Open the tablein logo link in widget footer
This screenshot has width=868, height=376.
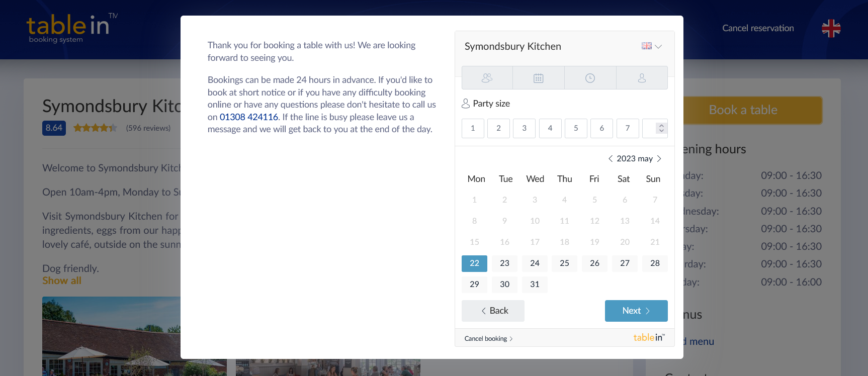649,338
